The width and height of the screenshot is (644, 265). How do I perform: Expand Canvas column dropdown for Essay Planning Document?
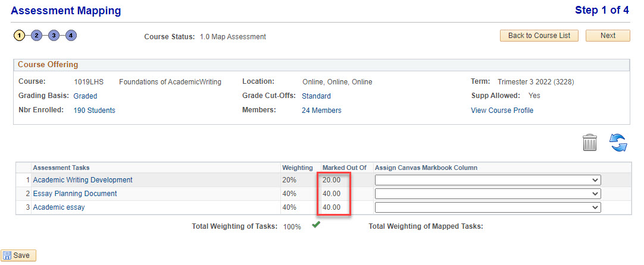(x=487, y=194)
